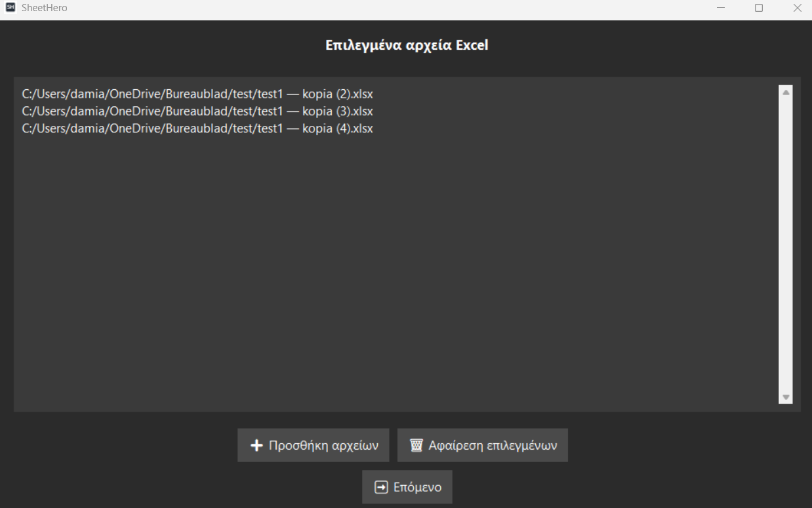Screen dimensions: 812x508
Task: Click the trash bin icon
Action: (x=416, y=446)
